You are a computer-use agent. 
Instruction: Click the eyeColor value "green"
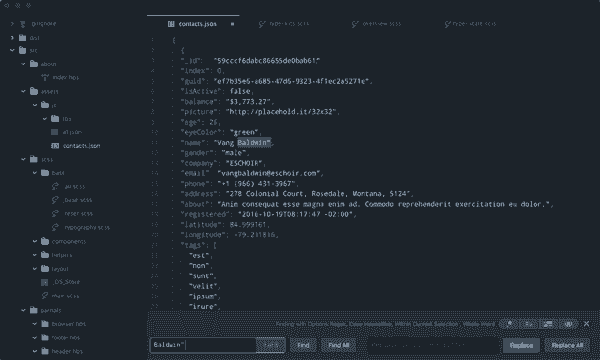(245, 132)
